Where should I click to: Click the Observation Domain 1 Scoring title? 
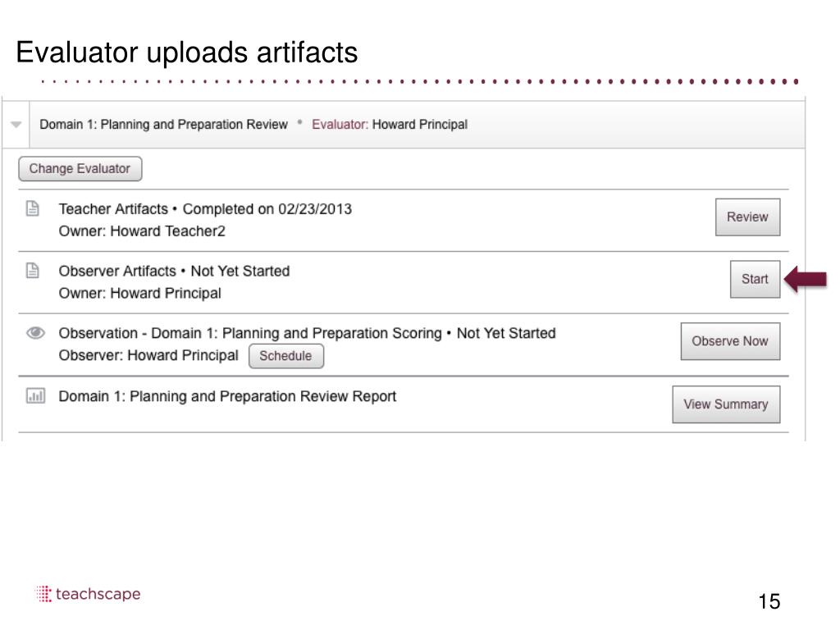click(x=307, y=333)
